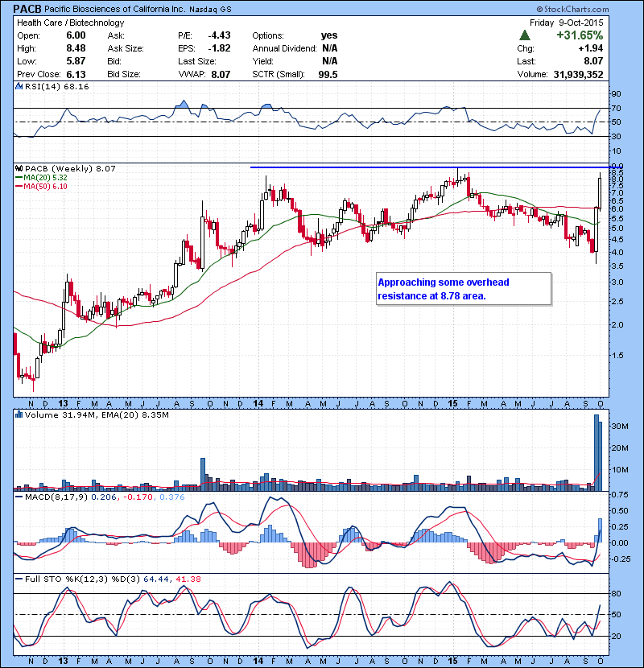The width and height of the screenshot is (644, 668).
Task: Click the Open value 6.00
Action: coord(76,35)
